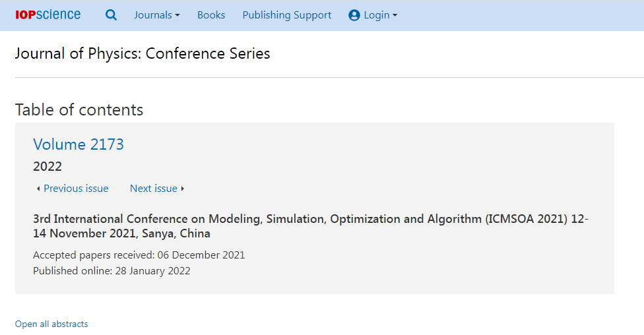
Task: Open search with the magnifier icon
Action: pos(111,15)
